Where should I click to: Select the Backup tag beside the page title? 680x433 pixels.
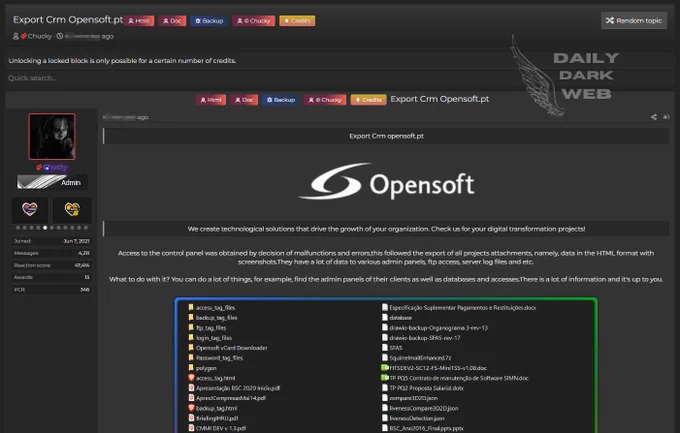pyautogui.click(x=209, y=21)
